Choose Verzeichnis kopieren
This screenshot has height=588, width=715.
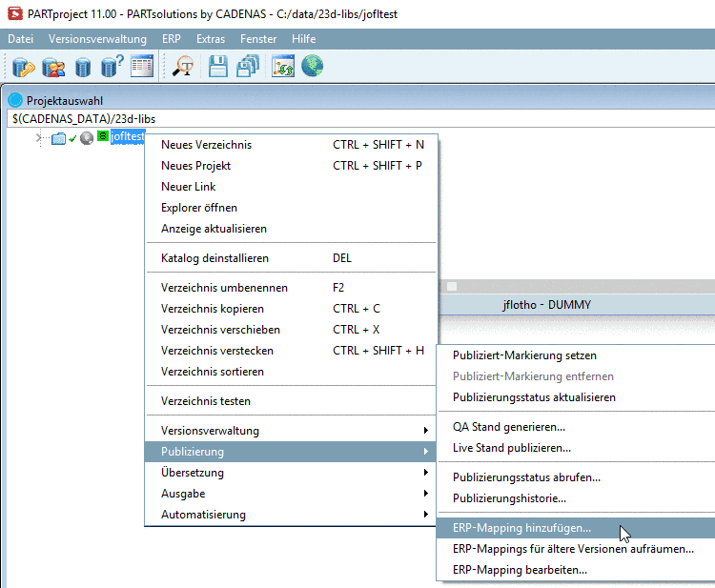click(x=291, y=309)
